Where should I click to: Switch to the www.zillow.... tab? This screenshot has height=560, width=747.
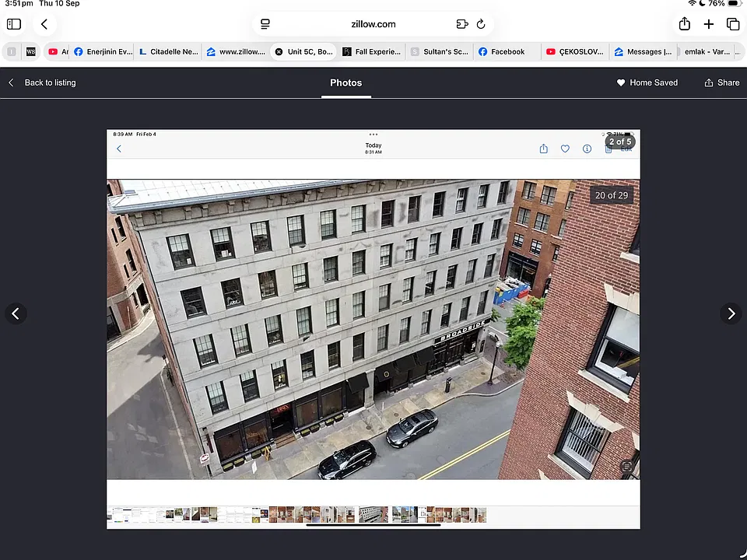tap(236, 51)
